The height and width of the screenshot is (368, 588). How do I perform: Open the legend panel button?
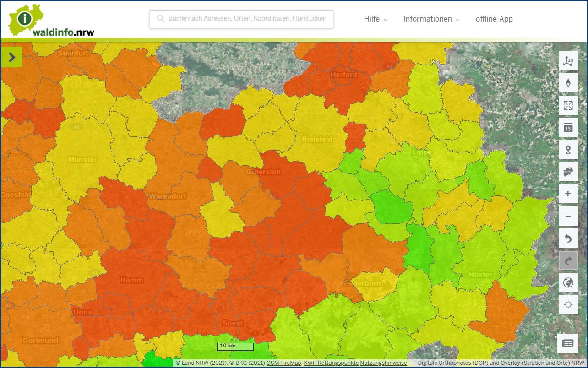pos(568,343)
